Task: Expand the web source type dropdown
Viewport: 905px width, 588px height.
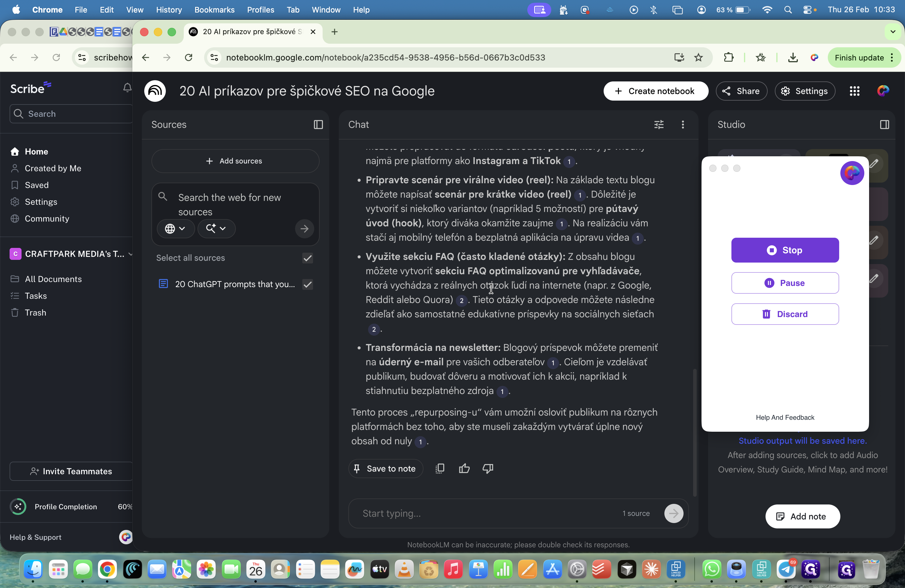Action: tap(175, 228)
